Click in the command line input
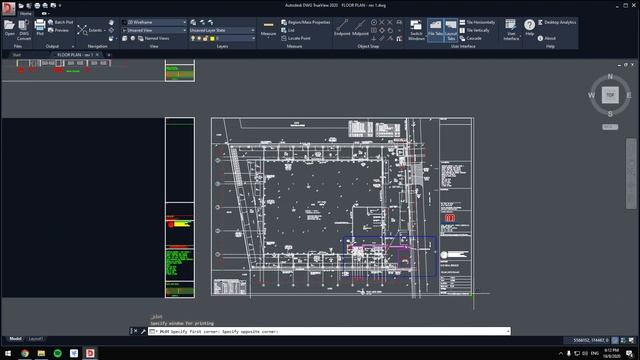Screen dimensions: 640x360 329,331
